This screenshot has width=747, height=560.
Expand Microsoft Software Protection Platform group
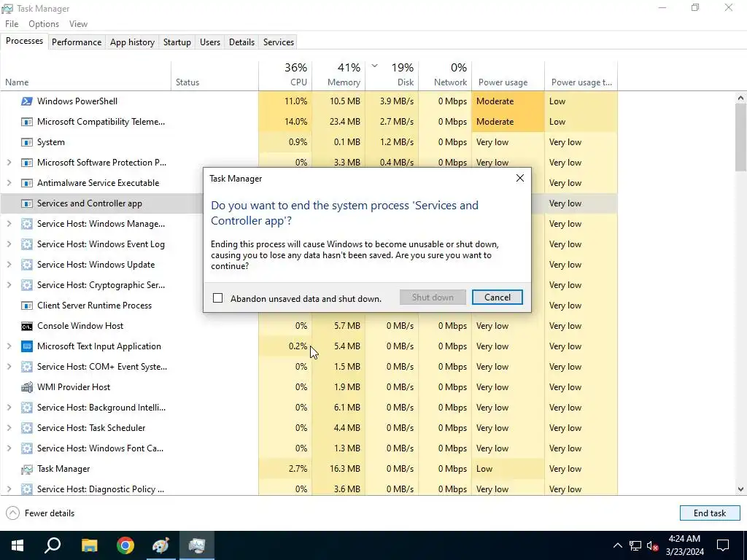pos(9,163)
